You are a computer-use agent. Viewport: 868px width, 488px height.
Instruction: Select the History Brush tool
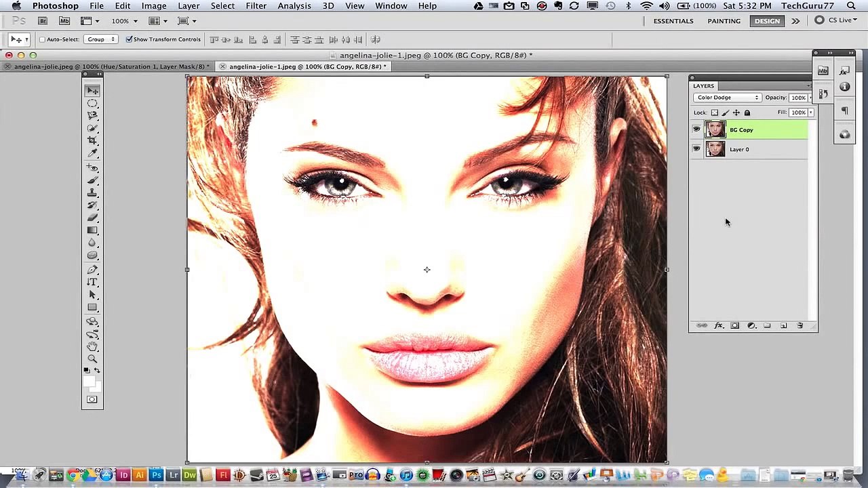point(92,205)
